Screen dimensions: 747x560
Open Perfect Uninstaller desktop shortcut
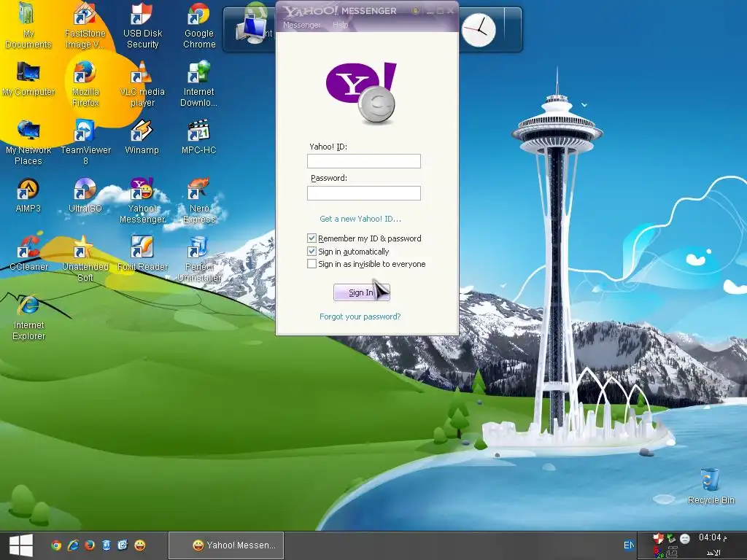click(199, 259)
